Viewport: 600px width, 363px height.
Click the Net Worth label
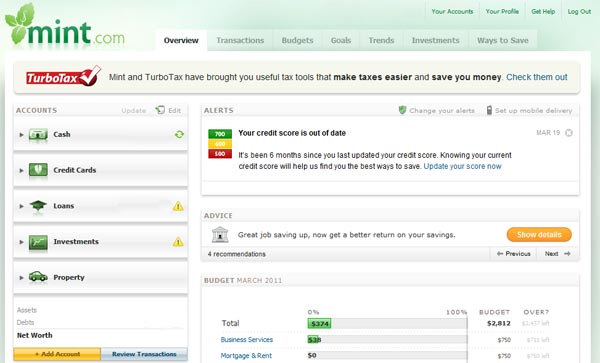[x=34, y=335]
